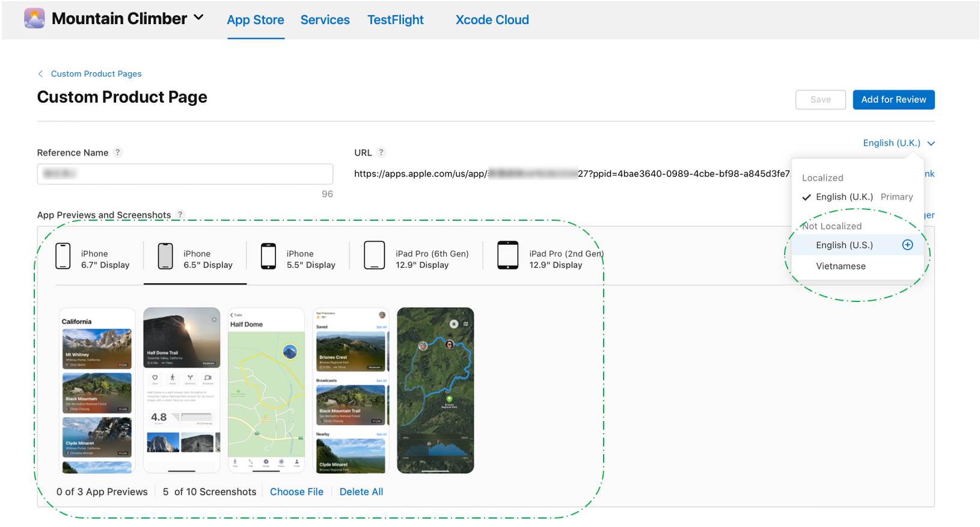Switch to the App Store tab

click(256, 20)
